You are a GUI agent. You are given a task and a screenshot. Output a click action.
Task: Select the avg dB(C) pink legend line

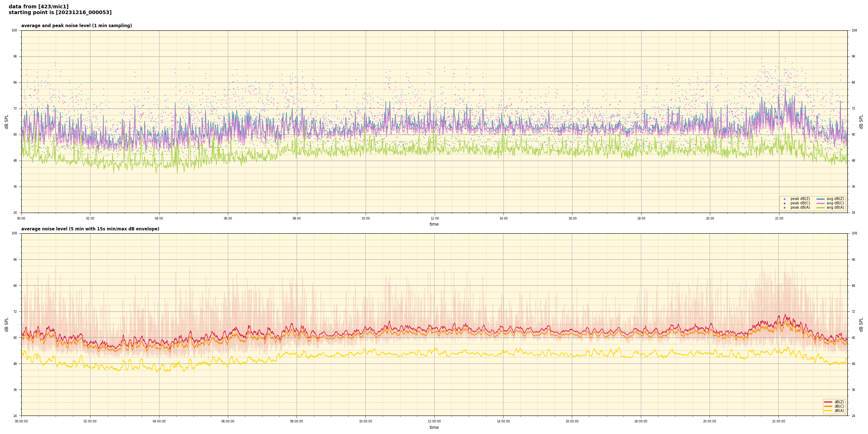820,203
